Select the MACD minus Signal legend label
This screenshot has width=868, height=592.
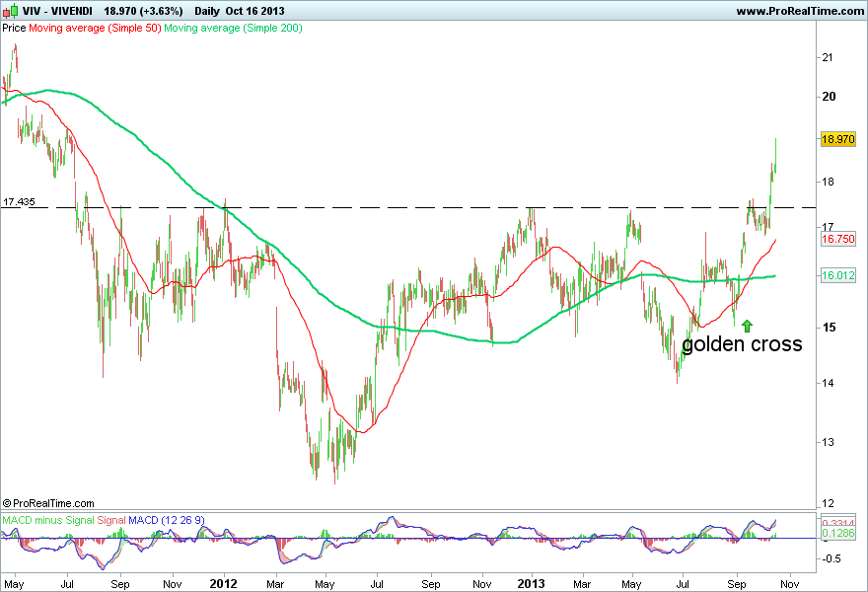point(48,520)
